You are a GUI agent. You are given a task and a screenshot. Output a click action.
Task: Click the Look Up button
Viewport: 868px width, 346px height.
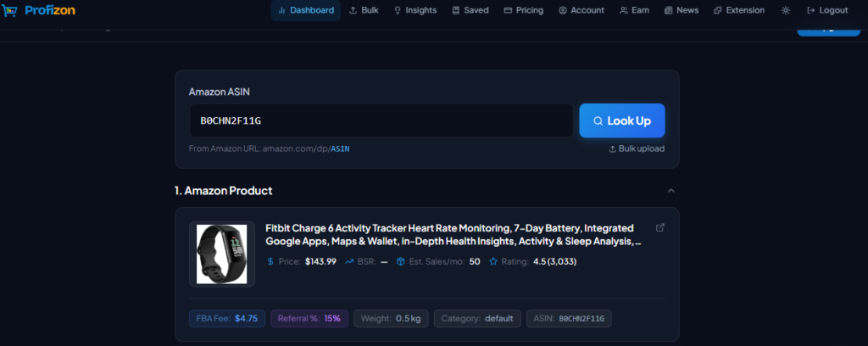pyautogui.click(x=622, y=120)
